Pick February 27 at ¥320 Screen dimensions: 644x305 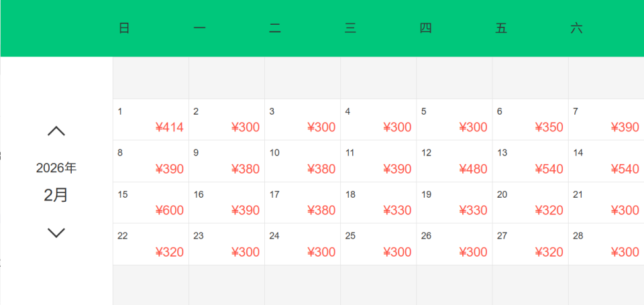tap(530, 245)
